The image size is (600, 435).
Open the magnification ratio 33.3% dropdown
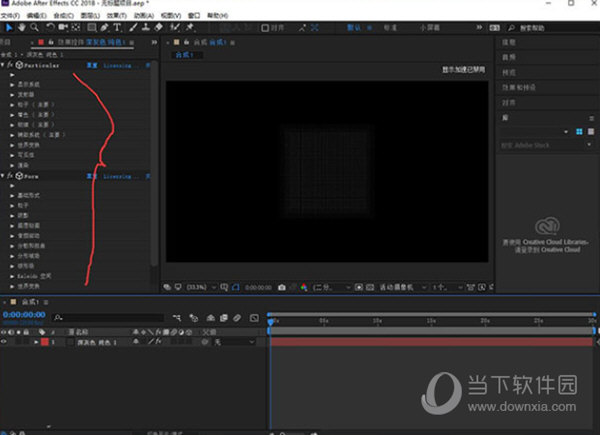[x=201, y=287]
